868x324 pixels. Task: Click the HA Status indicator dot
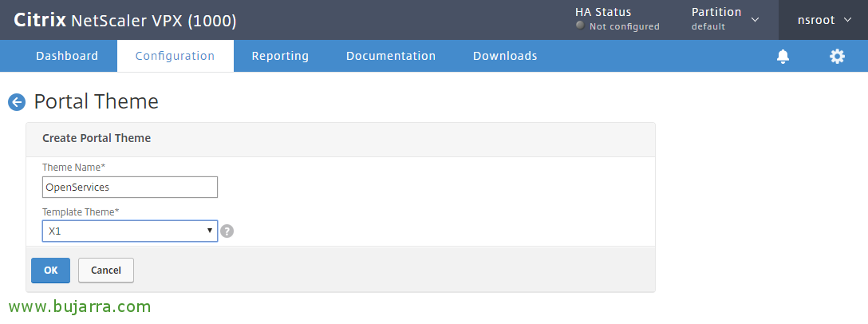(x=580, y=26)
